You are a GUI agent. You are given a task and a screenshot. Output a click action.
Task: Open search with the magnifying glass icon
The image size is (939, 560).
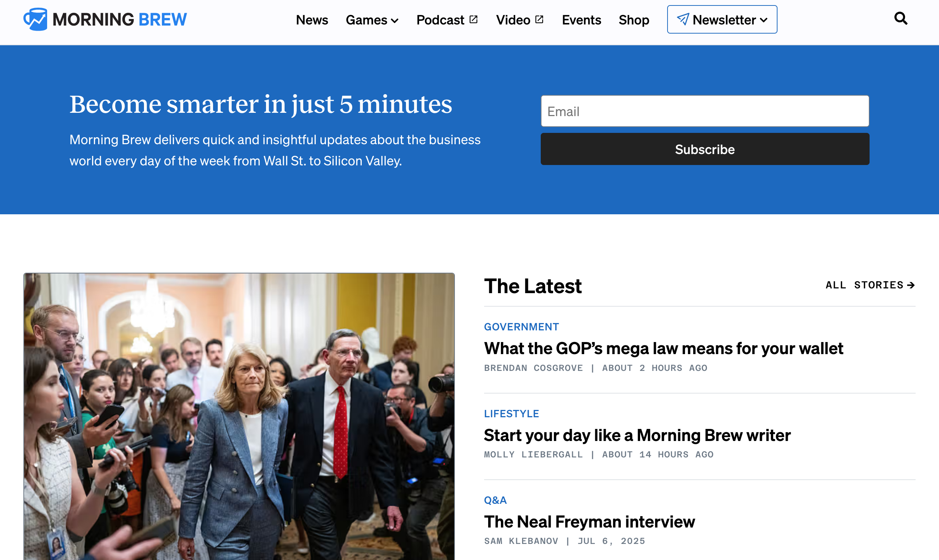[901, 18]
